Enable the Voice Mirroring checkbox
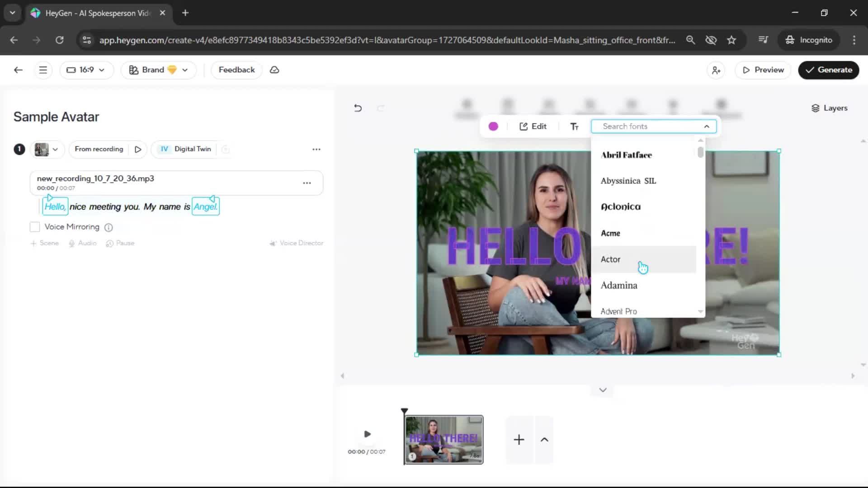The image size is (868, 488). [35, 227]
